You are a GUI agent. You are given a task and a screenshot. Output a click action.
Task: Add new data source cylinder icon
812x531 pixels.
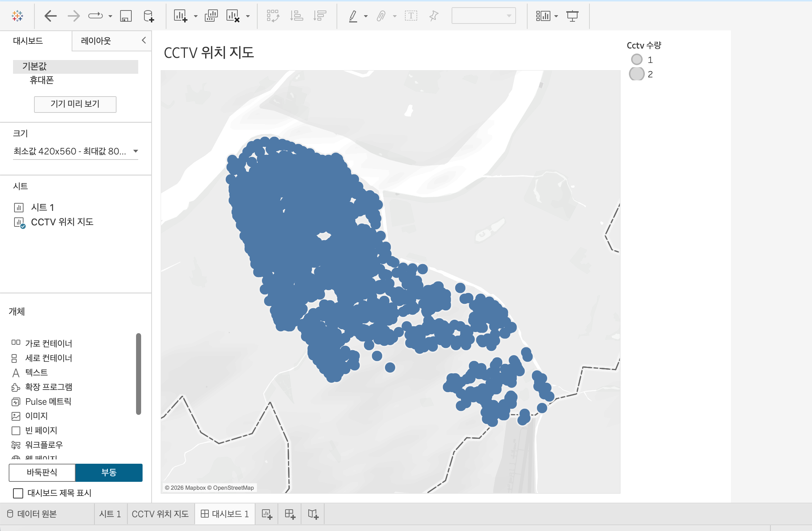[148, 16]
